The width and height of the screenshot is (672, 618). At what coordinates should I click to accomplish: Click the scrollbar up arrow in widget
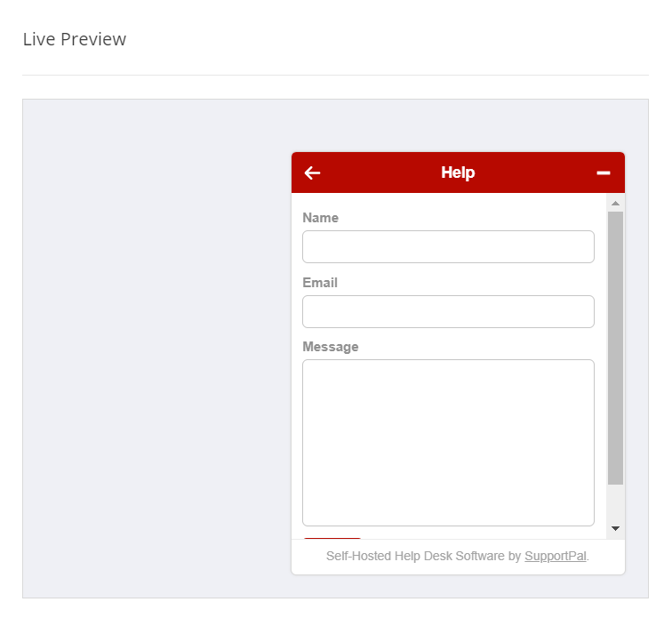[x=615, y=204]
